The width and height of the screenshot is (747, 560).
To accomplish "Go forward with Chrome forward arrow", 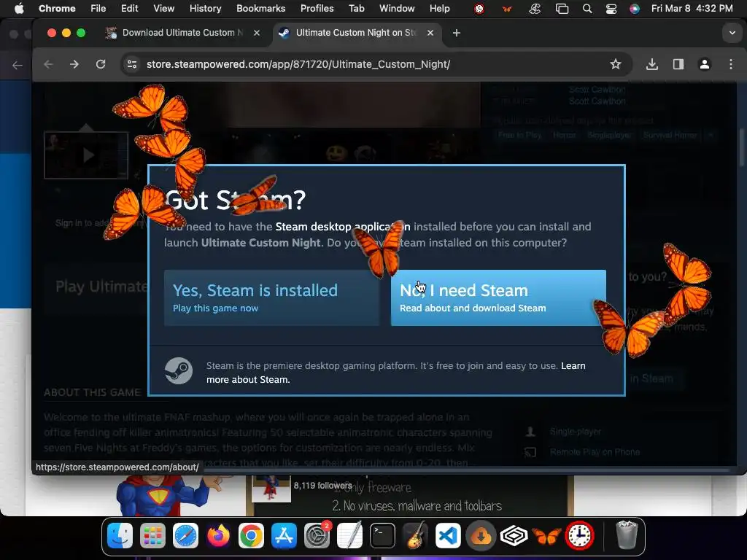I will tap(74, 64).
